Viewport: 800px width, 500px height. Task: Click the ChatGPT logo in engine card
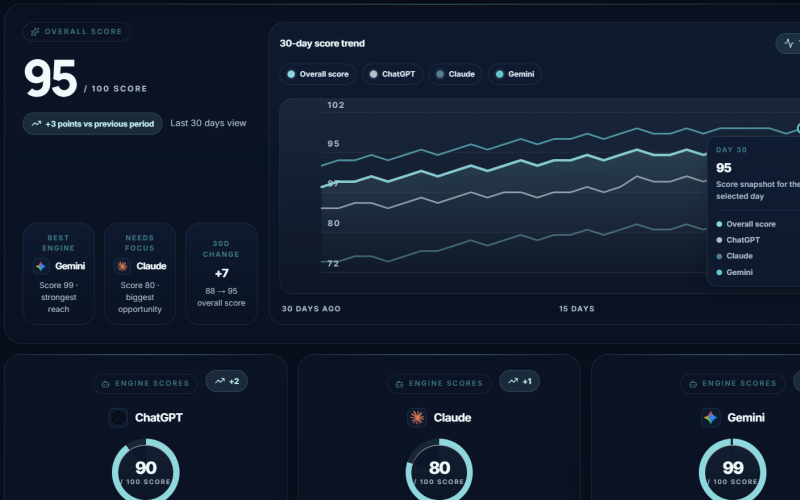(x=118, y=417)
